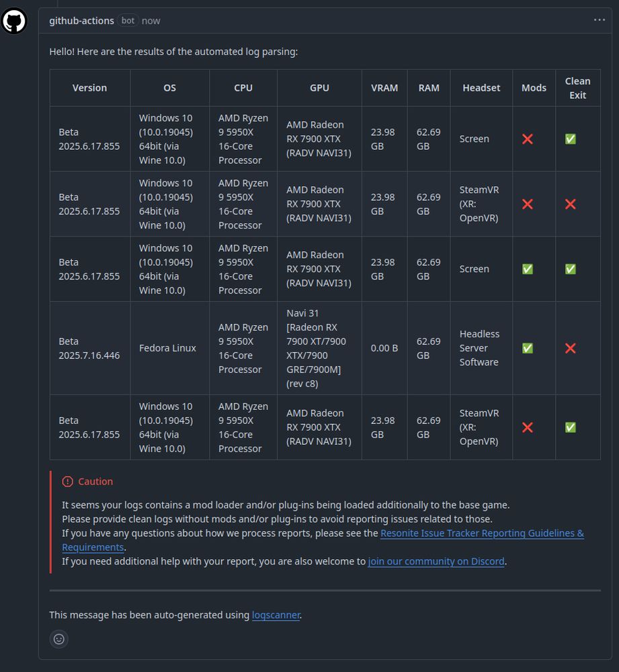Click the Mods green check in Fedora Linux row
Viewport: 619px width, 672px height.
[x=528, y=348]
